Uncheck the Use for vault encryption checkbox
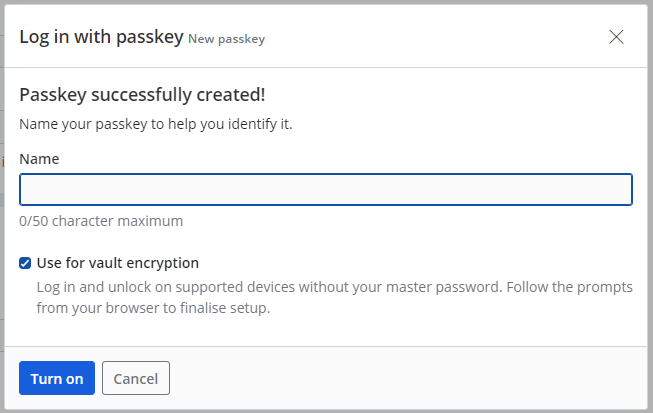 coord(25,264)
